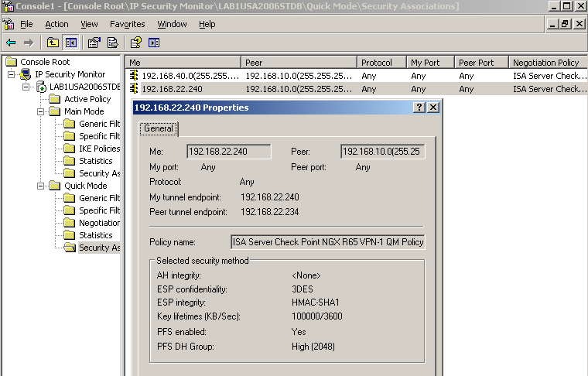Click the Forward arrow toolbar icon

tap(29, 43)
